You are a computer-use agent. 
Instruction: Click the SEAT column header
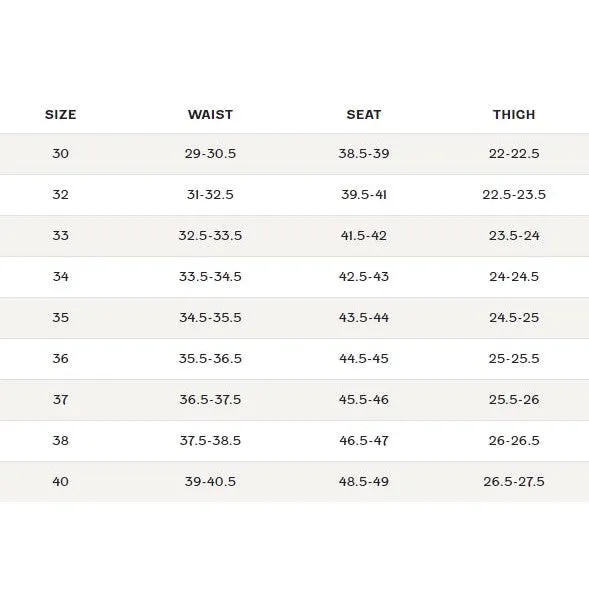(364, 115)
